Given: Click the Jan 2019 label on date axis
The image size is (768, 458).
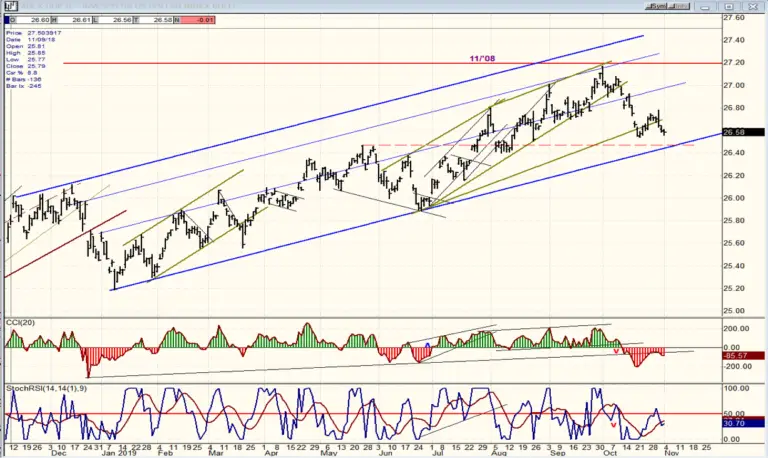Looking at the screenshot, I should click(126, 454).
